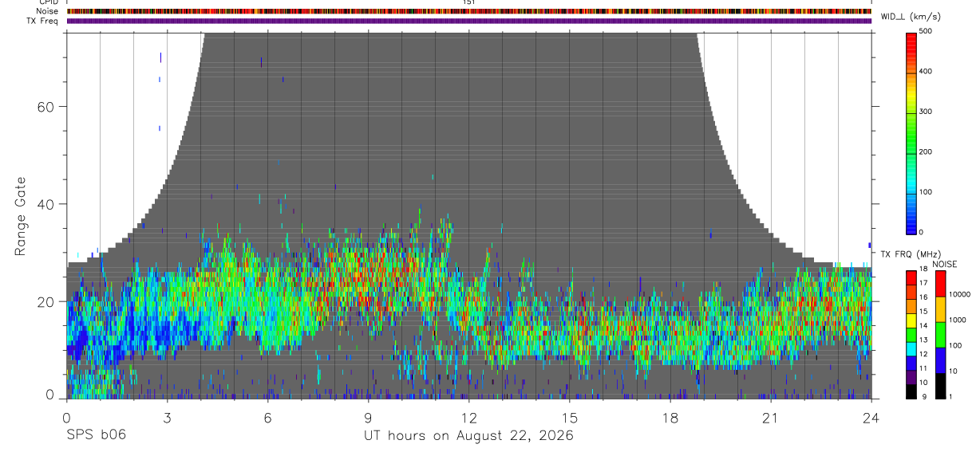The width and height of the screenshot is (980, 452).
Task: Click the 24 hour tick label
Action: (871, 418)
